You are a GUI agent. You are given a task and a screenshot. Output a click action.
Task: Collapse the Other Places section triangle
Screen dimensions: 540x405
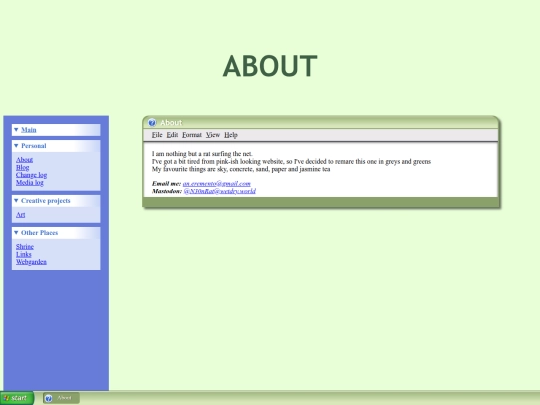(16, 232)
